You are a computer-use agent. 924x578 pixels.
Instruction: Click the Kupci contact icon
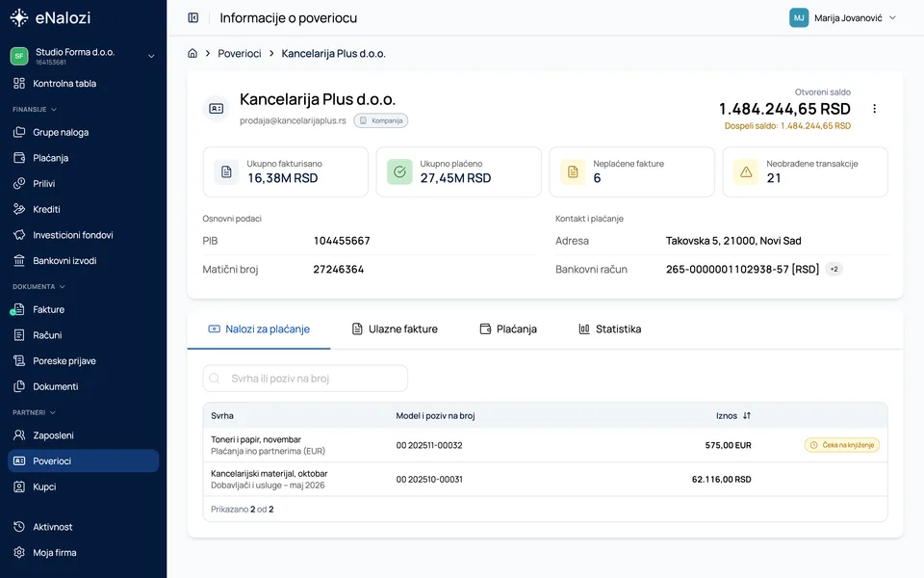(x=19, y=486)
